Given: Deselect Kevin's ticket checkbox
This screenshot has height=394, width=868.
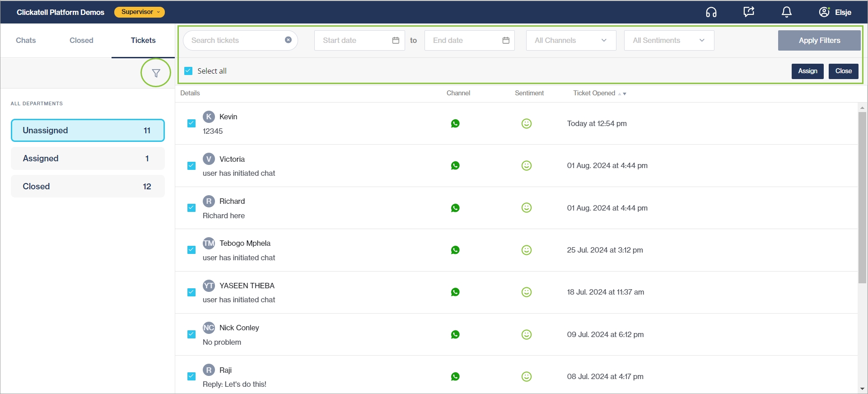Looking at the screenshot, I should [x=191, y=123].
